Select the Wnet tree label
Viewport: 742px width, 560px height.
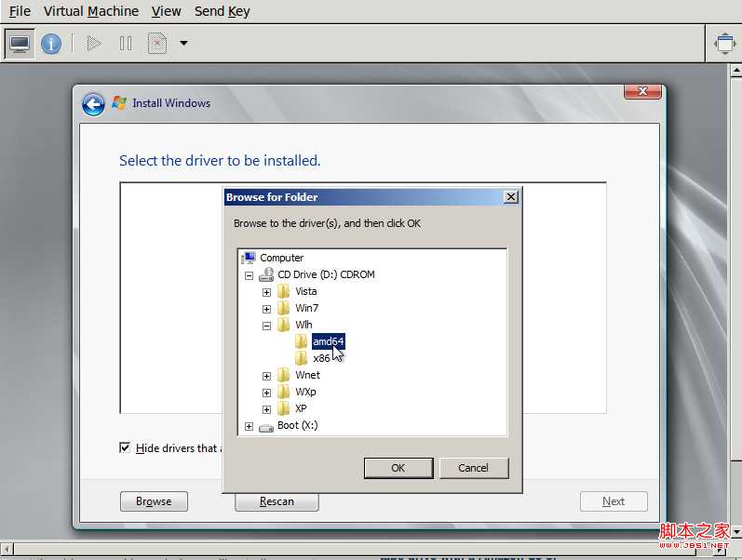point(307,375)
